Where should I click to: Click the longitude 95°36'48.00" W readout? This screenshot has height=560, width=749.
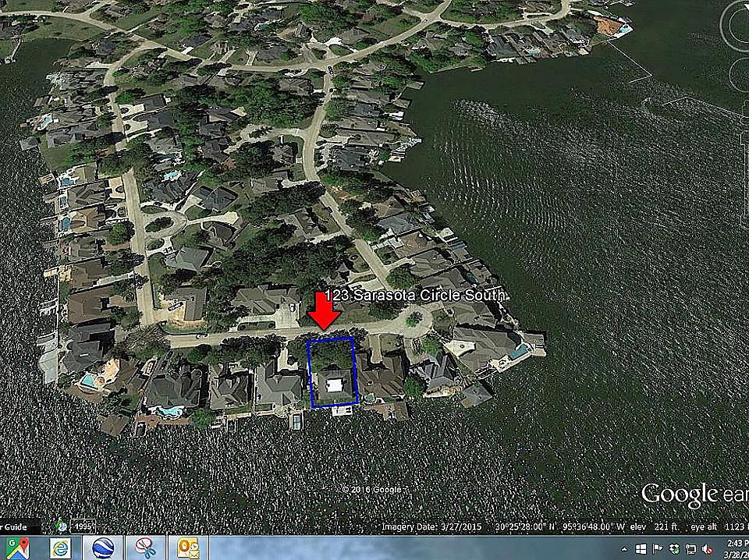pos(595,526)
